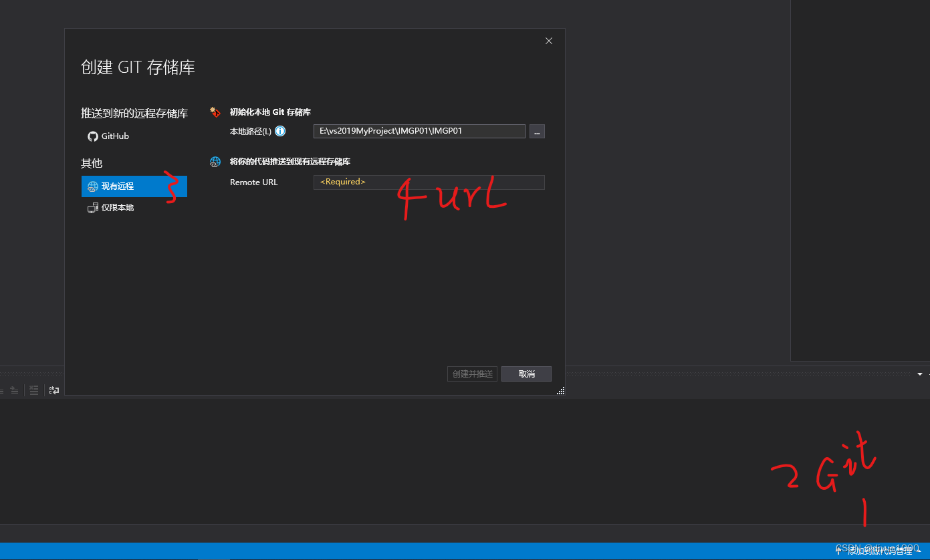Focus the Remote URL required field
930x560 pixels.
[429, 182]
